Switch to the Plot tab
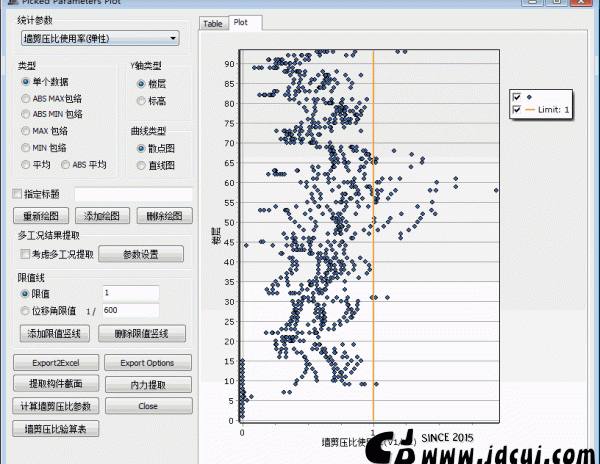 (241, 22)
